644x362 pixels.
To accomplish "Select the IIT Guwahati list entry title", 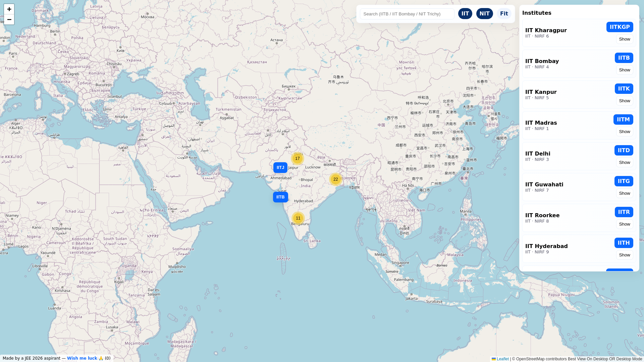I will tap(544, 185).
